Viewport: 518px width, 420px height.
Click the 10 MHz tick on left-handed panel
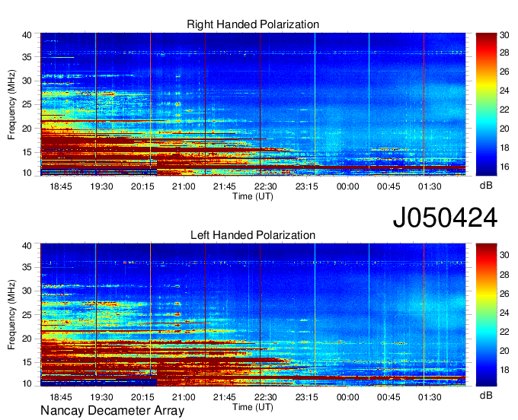click(27, 383)
